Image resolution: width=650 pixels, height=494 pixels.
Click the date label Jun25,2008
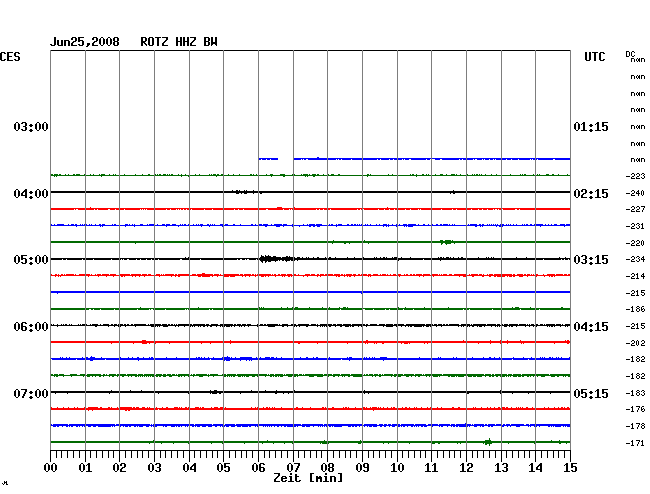coord(85,42)
